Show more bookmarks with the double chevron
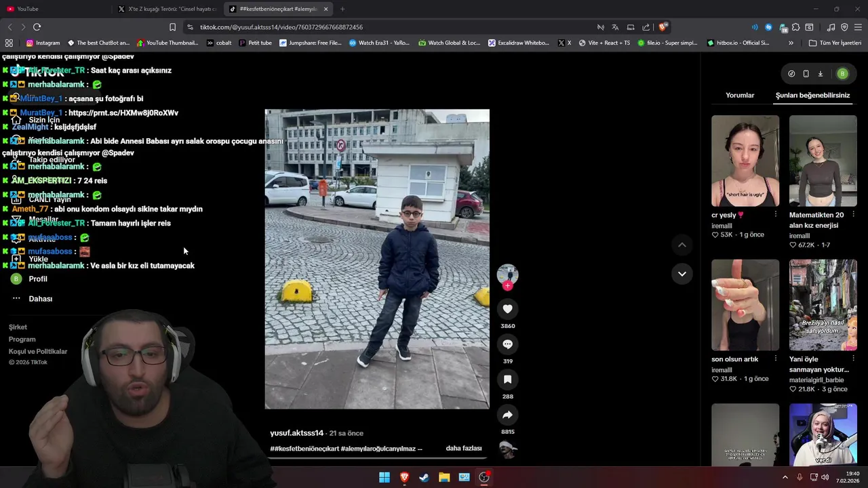Image resolution: width=868 pixels, height=488 pixels. pos(791,43)
